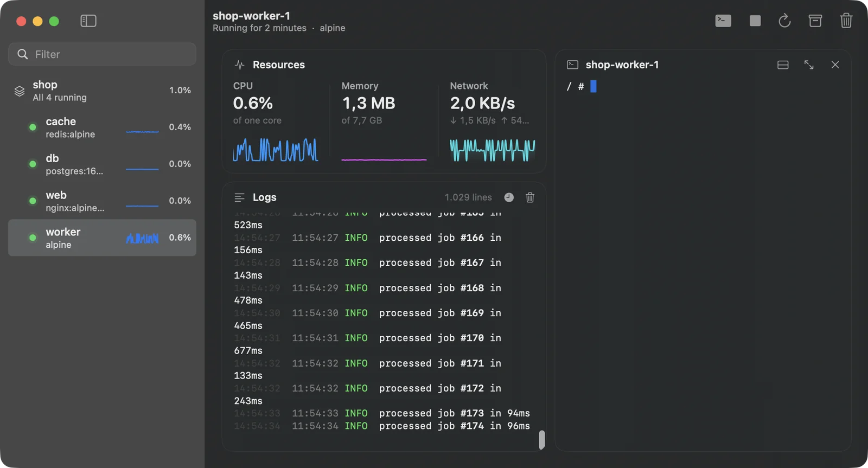This screenshot has height=468, width=868.
Task: Focus the Filter search field
Action: 102,54
